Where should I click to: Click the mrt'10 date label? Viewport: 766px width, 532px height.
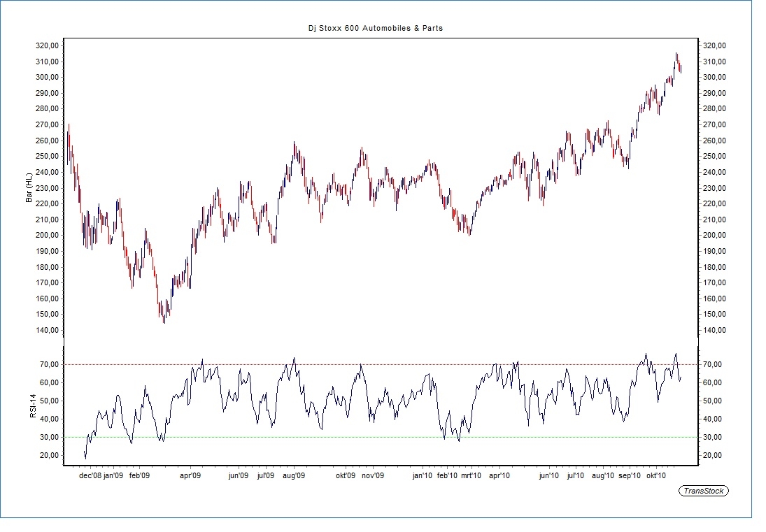pyautogui.click(x=471, y=476)
